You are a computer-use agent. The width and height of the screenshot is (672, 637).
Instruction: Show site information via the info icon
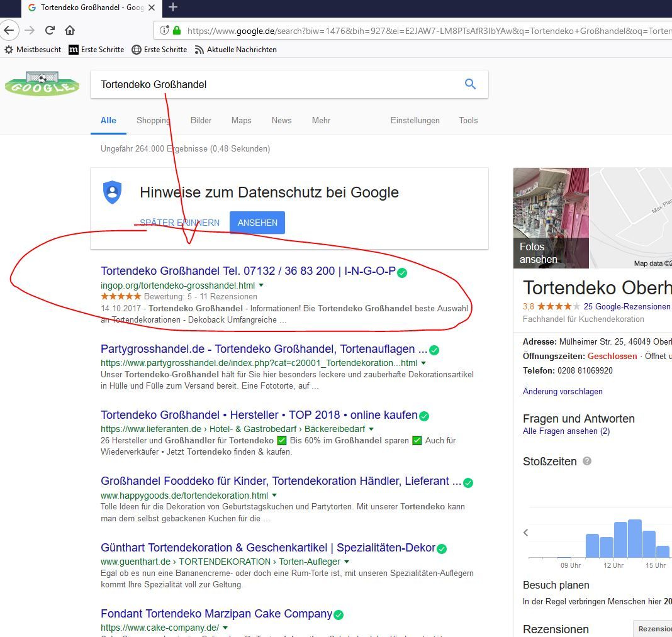pos(164,30)
